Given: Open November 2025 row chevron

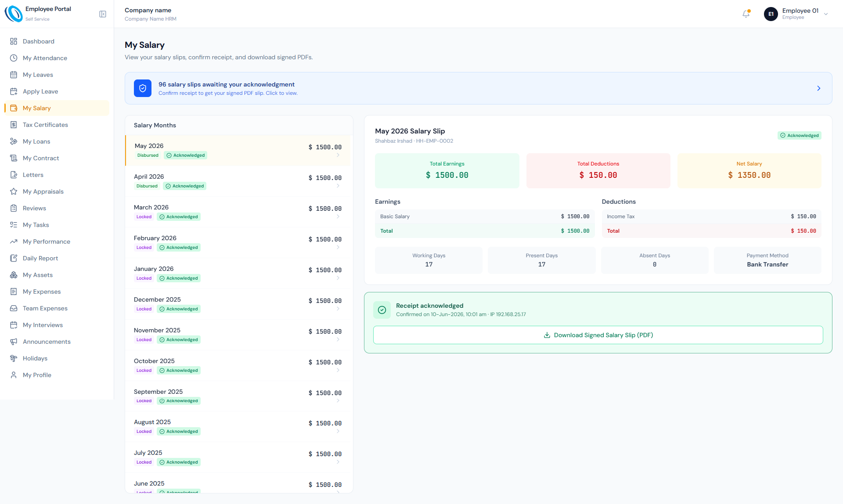Looking at the screenshot, I should [x=338, y=339].
